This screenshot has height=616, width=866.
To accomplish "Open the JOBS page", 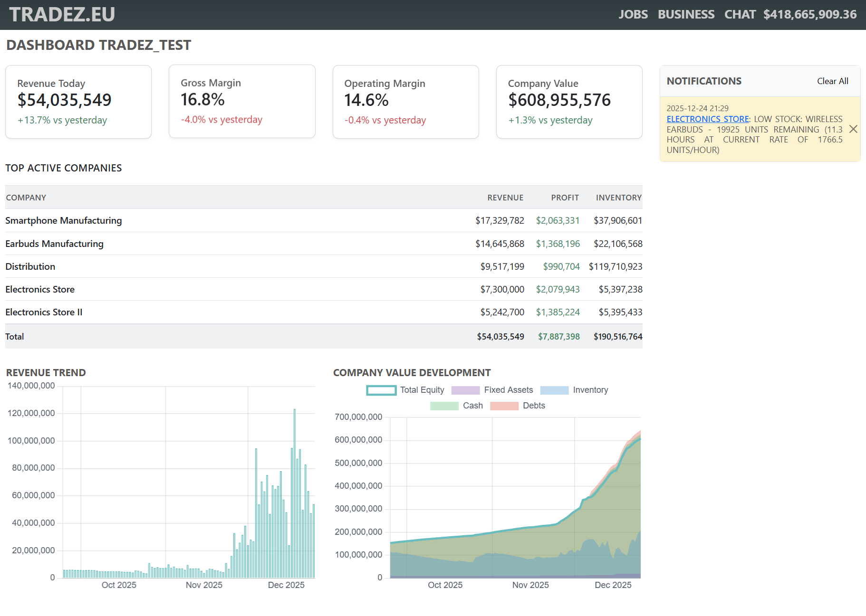I will tap(633, 14).
